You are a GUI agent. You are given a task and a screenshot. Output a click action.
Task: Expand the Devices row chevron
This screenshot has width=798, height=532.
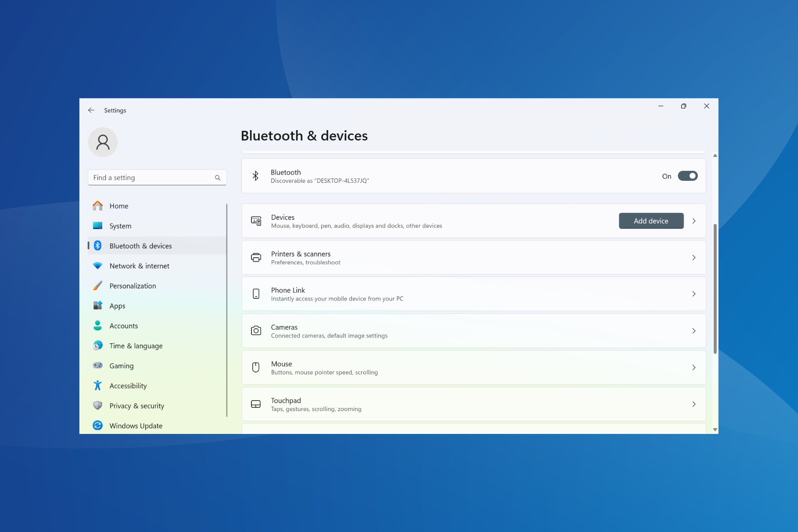694,221
